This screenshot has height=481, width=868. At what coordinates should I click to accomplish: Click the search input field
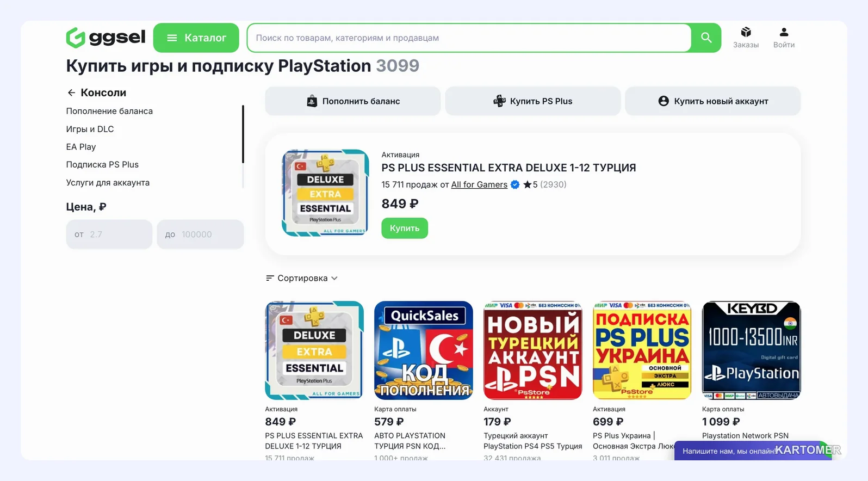[x=469, y=38]
